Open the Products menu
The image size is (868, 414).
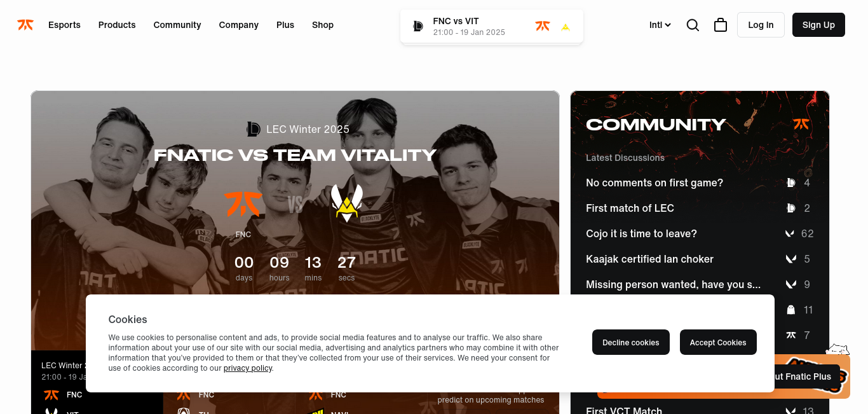point(117,25)
